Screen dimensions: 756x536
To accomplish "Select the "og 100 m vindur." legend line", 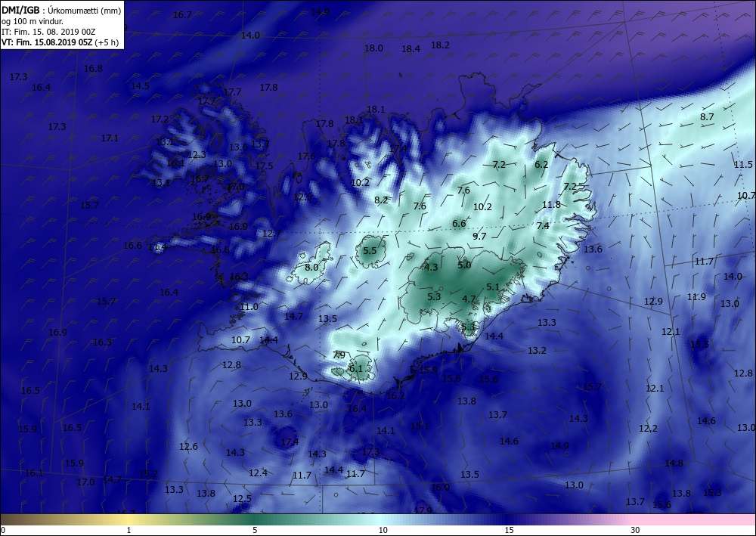I will coord(33,20).
